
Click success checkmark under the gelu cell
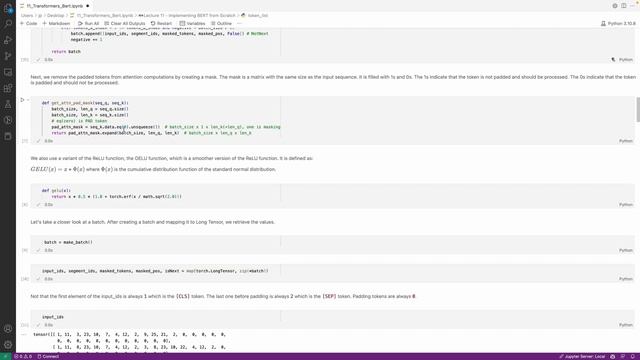[38, 204]
